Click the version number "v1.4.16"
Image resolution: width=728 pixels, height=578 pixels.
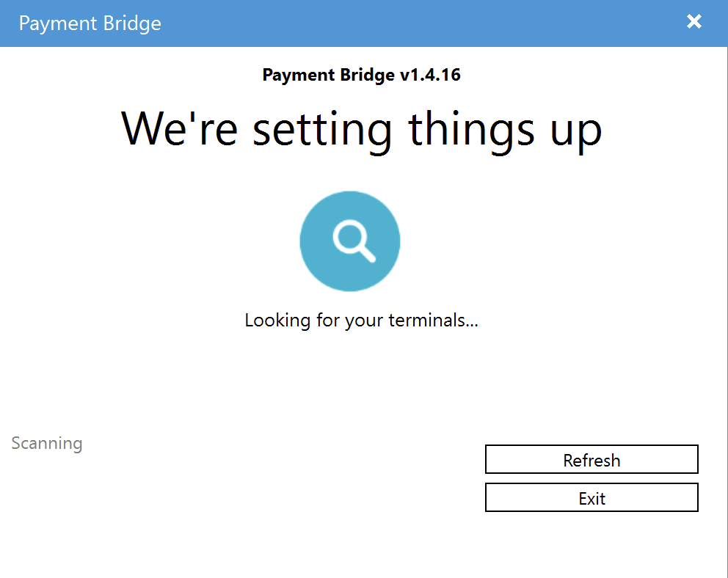[x=430, y=75]
